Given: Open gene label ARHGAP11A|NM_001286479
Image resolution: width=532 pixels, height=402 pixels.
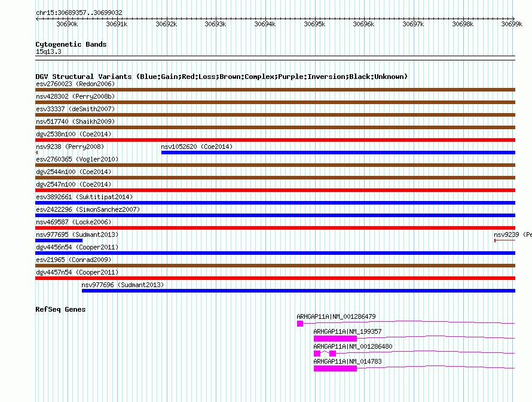Looking at the screenshot, I should tap(336, 316).
